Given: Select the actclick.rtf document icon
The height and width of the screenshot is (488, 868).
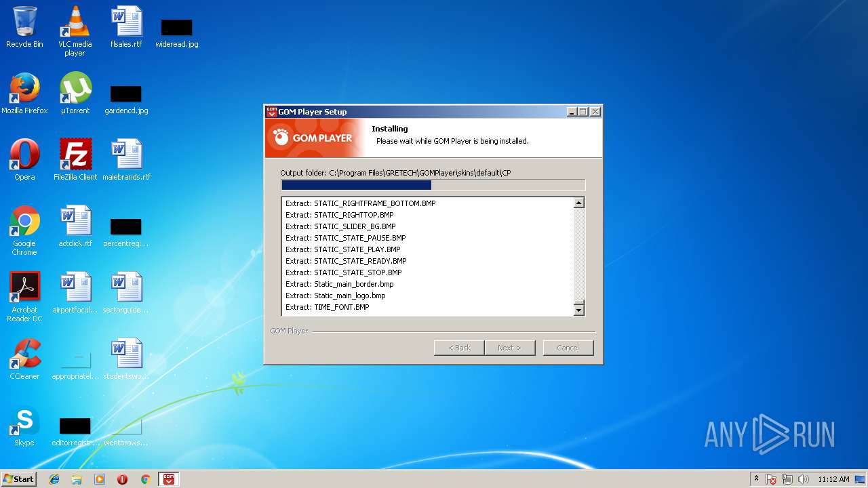Looking at the screenshot, I should 75,226.
